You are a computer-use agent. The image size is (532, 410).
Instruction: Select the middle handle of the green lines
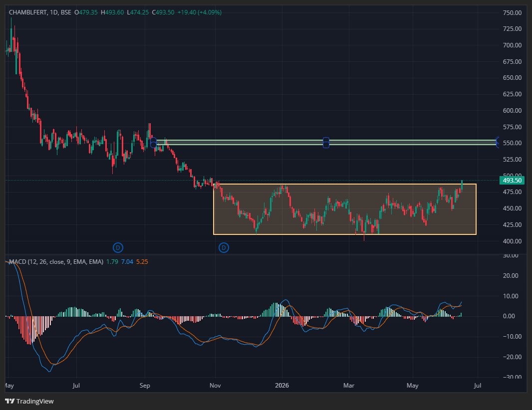[x=326, y=143]
